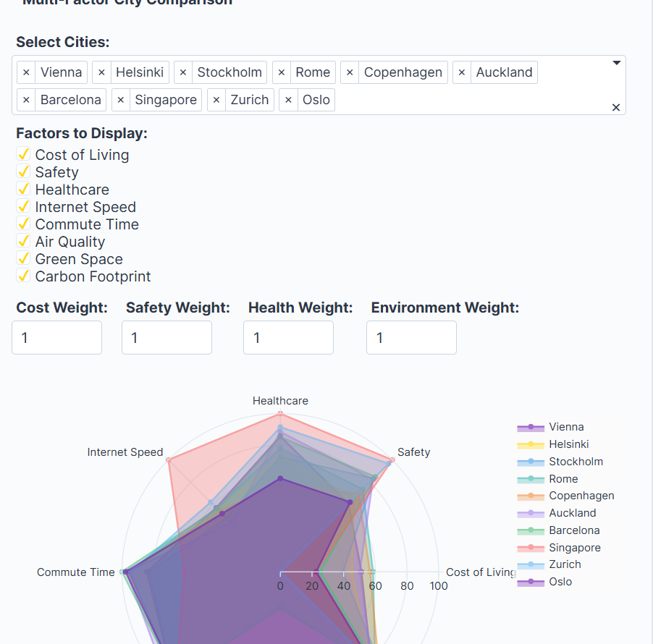
Task: Toggle the Internet Speed factor off
Action: coord(23,206)
